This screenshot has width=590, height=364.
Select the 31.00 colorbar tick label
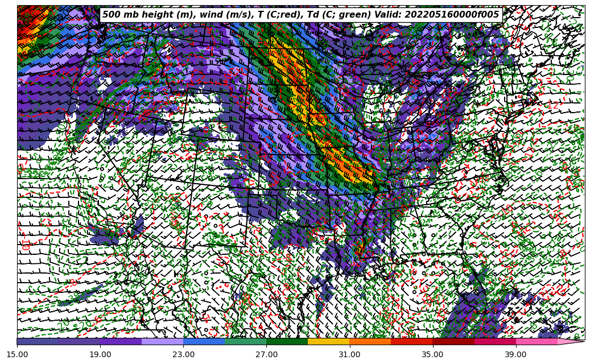349,354
